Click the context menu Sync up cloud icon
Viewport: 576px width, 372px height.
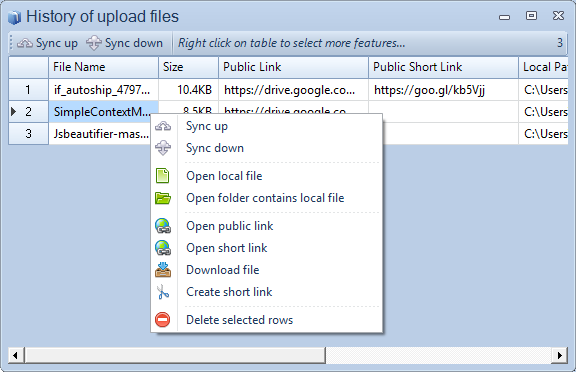coord(163,126)
